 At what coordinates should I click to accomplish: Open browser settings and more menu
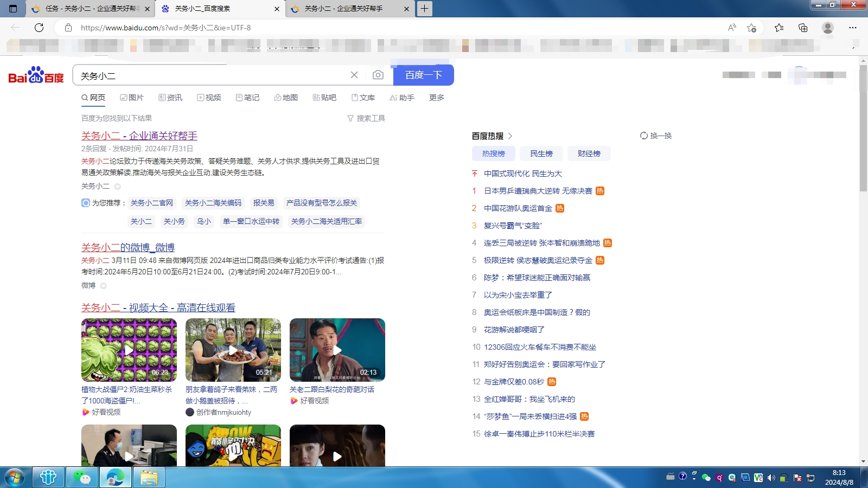853,28
